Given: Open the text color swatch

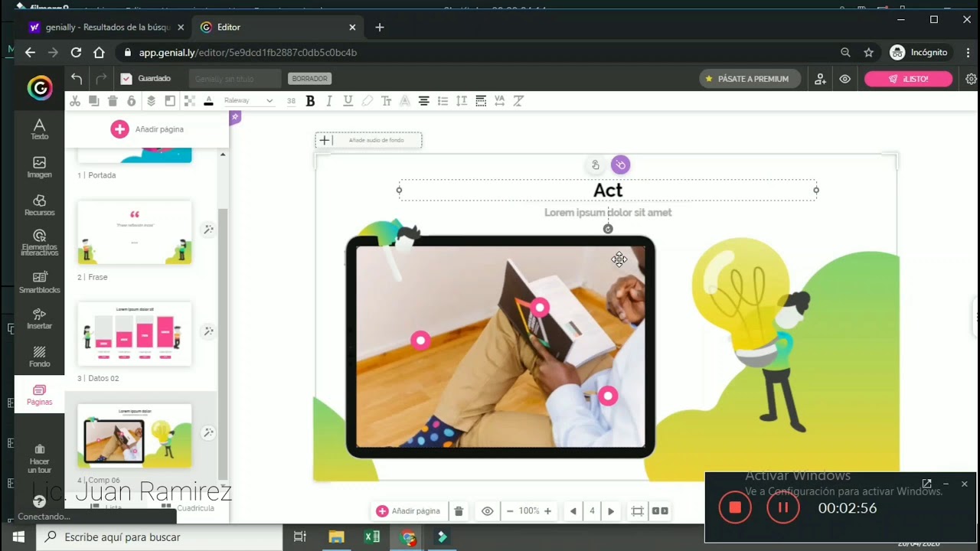Looking at the screenshot, I should click(208, 101).
